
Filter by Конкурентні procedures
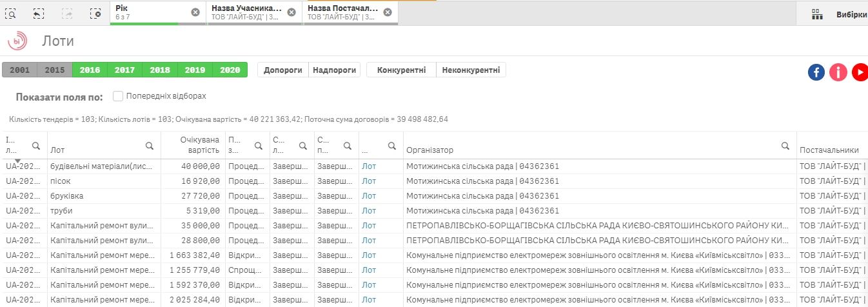coord(401,70)
